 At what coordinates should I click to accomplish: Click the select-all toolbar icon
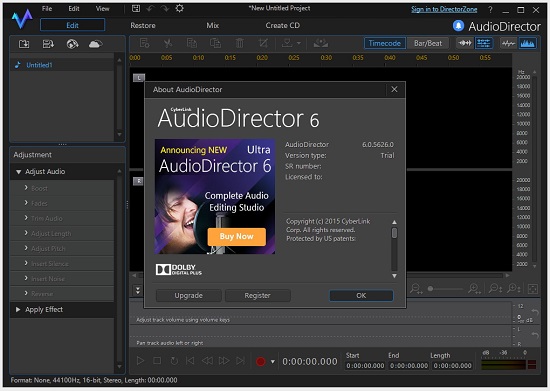click(x=145, y=43)
